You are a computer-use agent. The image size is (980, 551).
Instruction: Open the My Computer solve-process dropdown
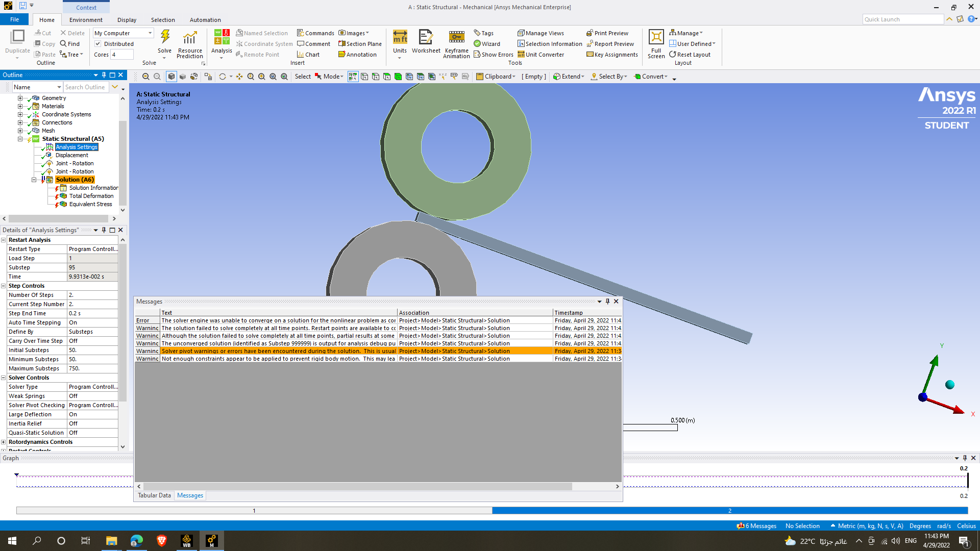(x=123, y=33)
